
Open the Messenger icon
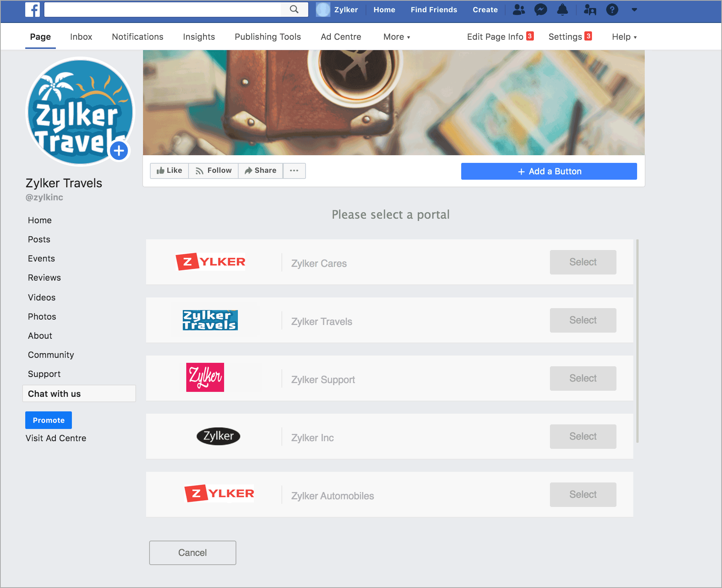click(x=541, y=10)
